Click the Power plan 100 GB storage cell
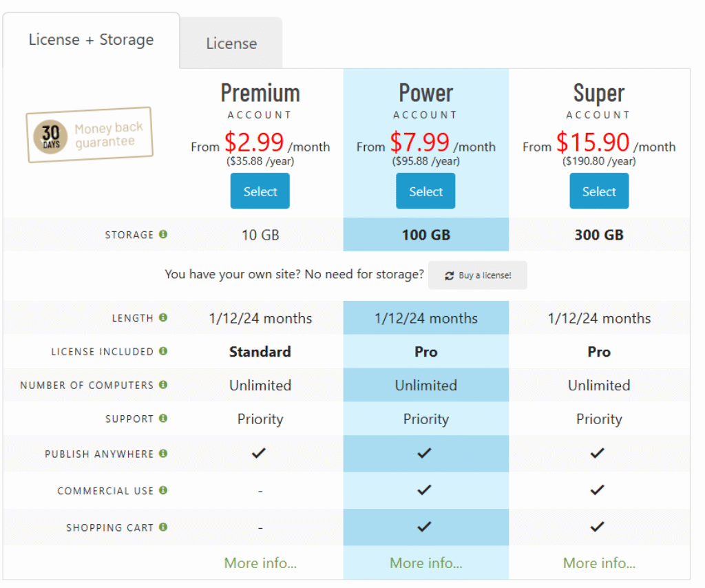The image size is (705, 588). click(x=425, y=235)
